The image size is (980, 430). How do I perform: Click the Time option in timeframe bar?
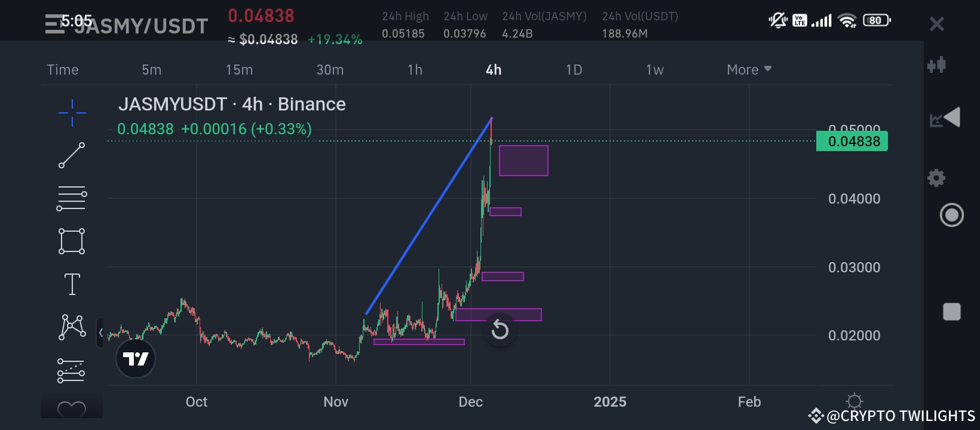[x=62, y=69]
